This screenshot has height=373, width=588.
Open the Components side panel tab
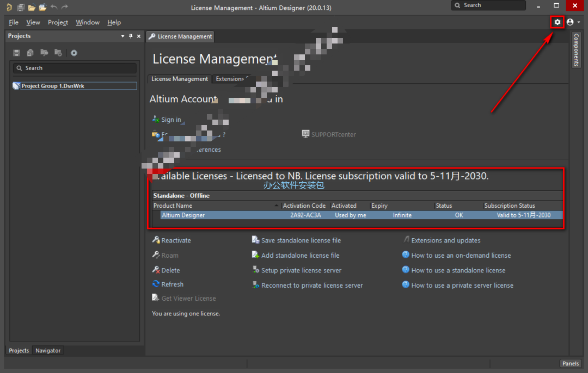pos(576,49)
